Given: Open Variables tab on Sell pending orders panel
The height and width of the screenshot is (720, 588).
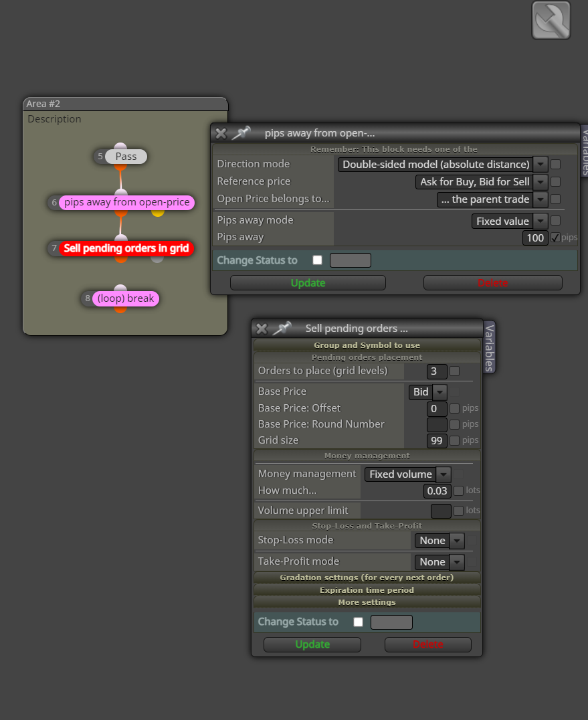Looking at the screenshot, I should pyautogui.click(x=489, y=347).
